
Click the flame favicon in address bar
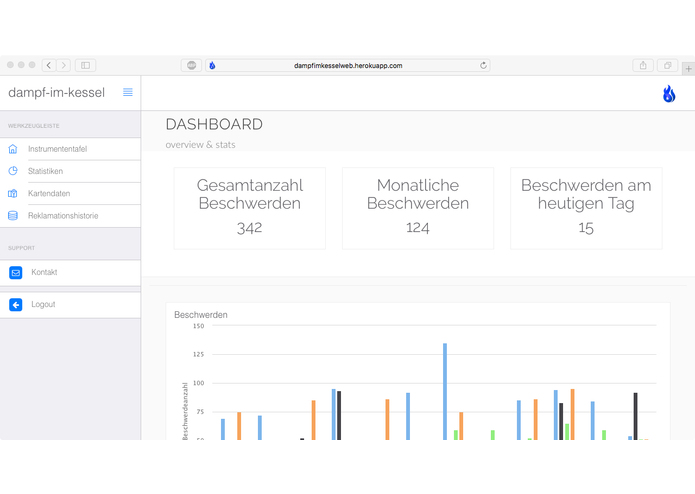212,66
